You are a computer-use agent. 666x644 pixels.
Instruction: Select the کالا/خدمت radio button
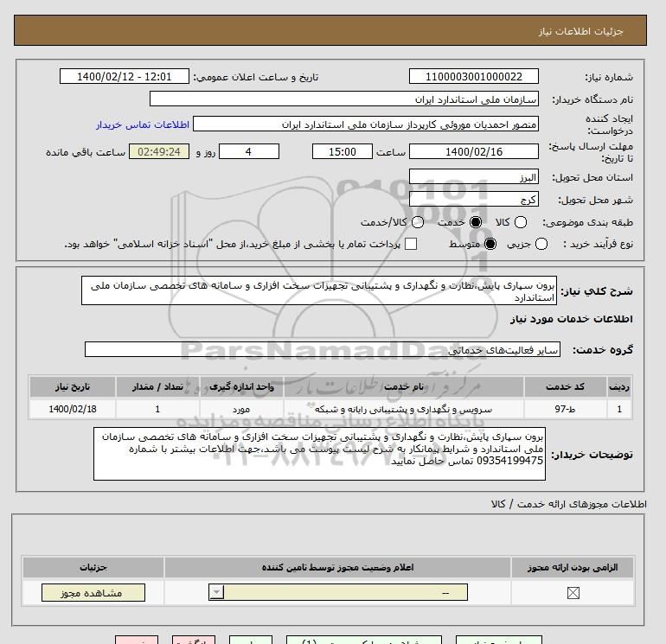418,222
